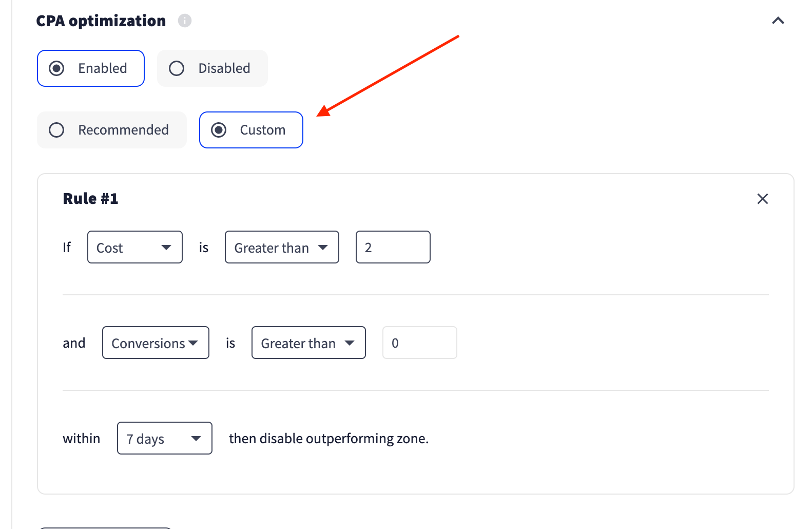Choose the Recommended radio option

[112, 130]
